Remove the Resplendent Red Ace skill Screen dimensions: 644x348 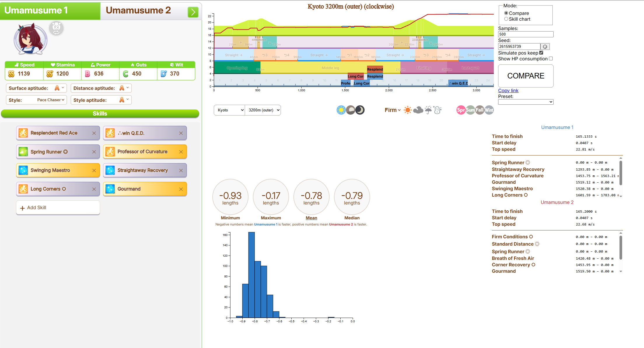[94, 133]
